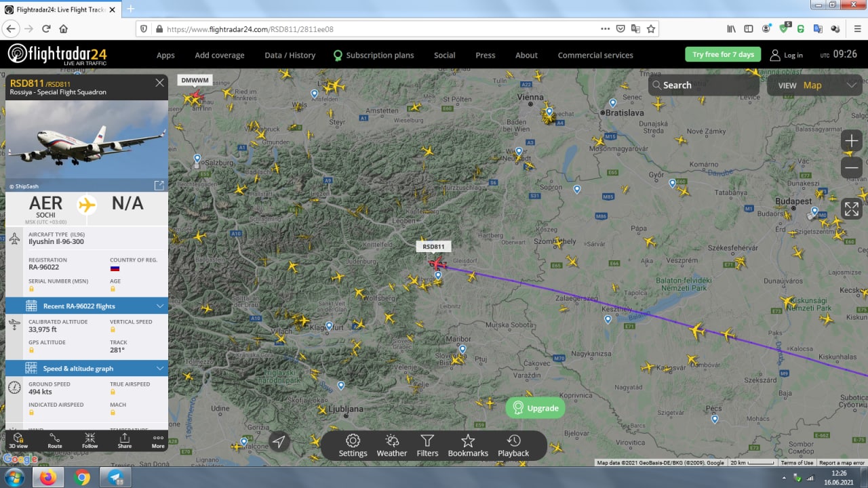Open the Weather layer options

392,446
